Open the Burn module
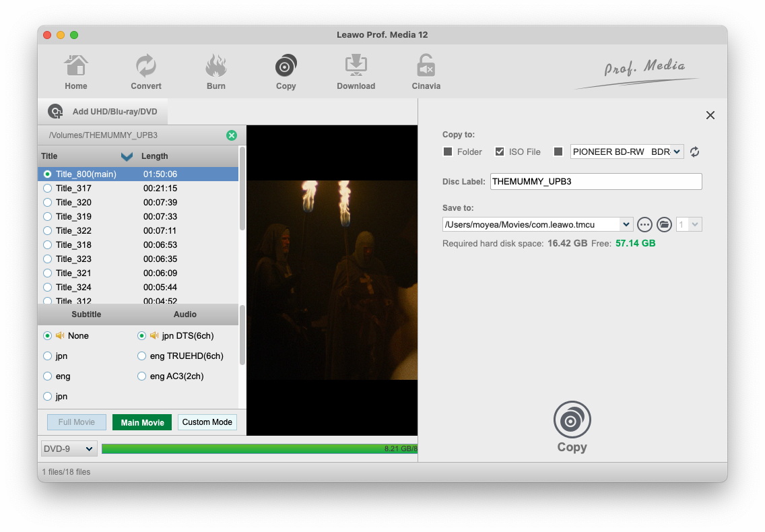The image size is (765, 532). 215,72
